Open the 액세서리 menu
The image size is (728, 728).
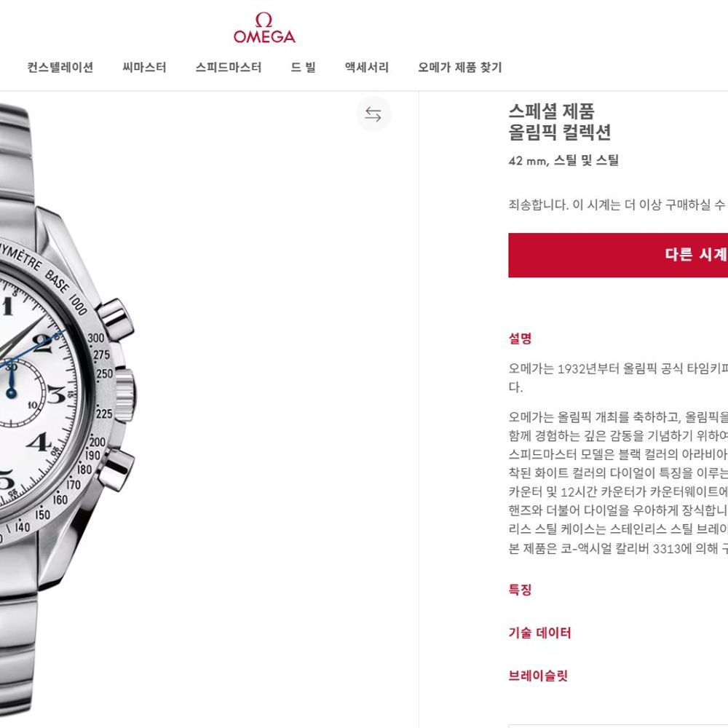[x=367, y=67]
